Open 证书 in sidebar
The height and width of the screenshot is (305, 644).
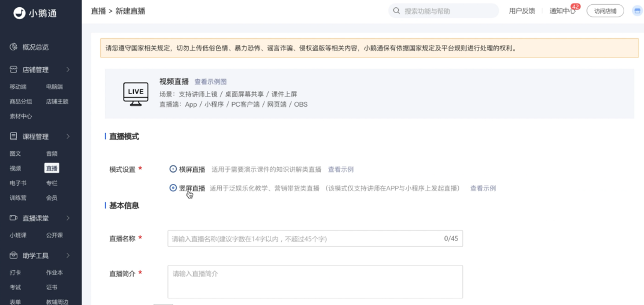tap(52, 288)
